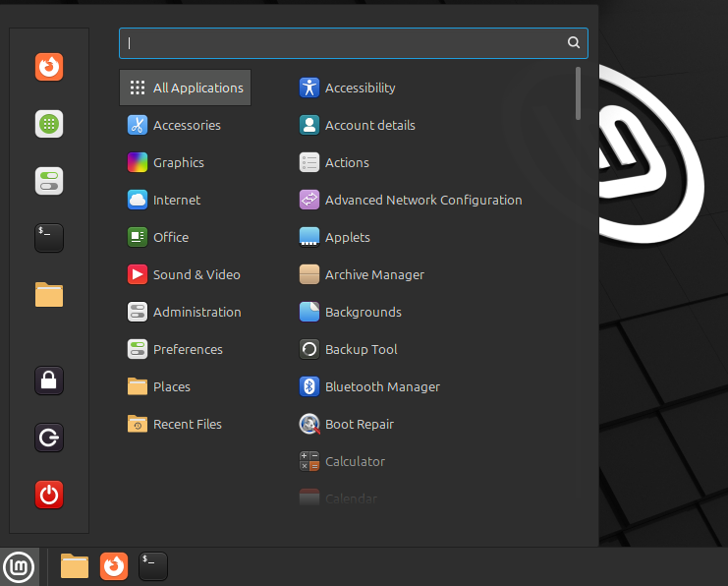
Task: Click the search magnifier icon
Action: click(574, 42)
